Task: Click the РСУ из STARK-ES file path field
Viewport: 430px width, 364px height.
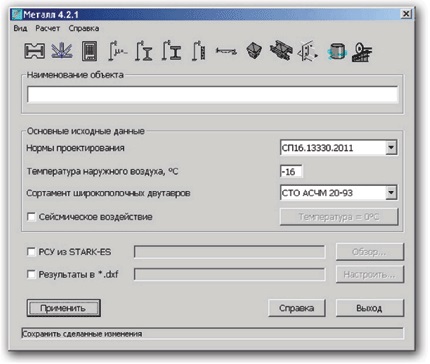Action: point(229,252)
